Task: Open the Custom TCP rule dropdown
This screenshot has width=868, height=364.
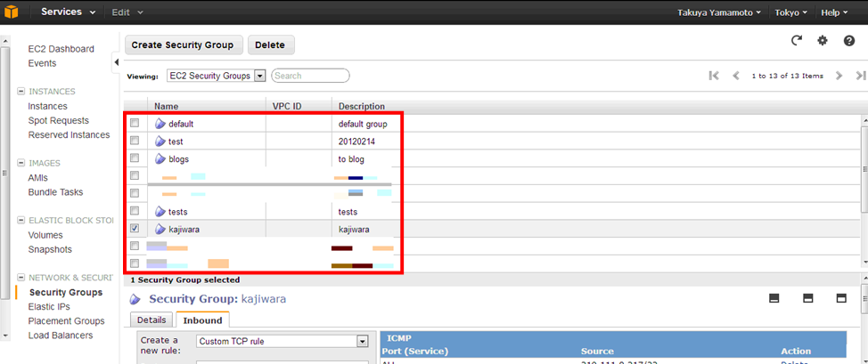Action: click(283, 342)
